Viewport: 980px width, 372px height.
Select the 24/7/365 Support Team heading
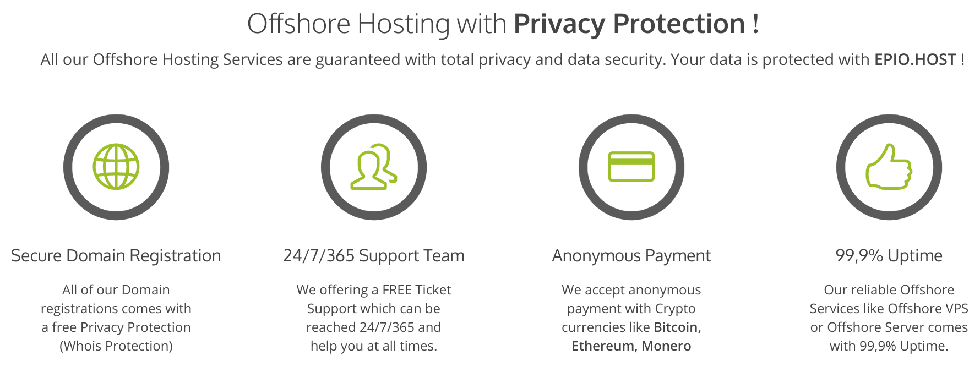point(374,256)
